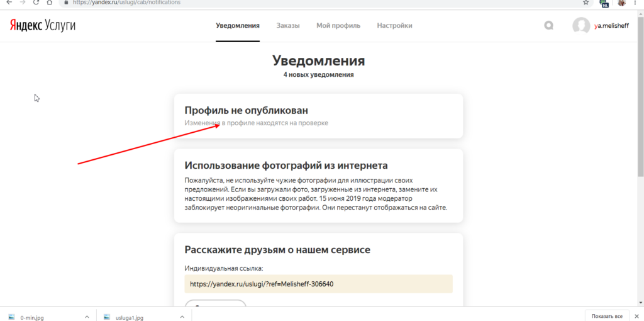Close the downloads bar
This screenshot has height=321, width=644.
(x=636, y=316)
